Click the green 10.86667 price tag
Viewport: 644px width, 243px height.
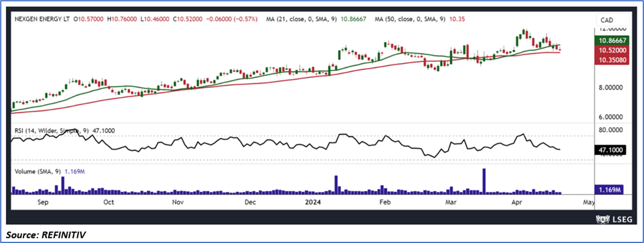(x=612, y=41)
